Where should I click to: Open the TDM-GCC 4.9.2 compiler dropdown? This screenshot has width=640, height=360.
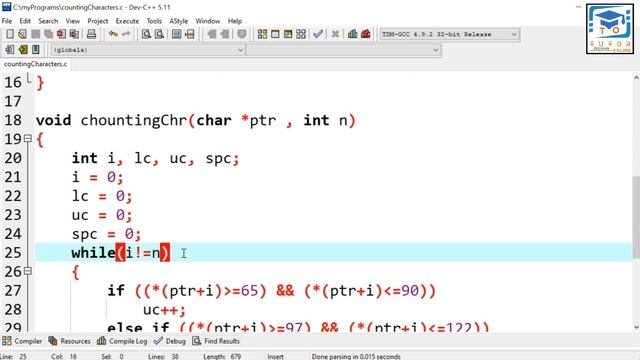click(449, 34)
